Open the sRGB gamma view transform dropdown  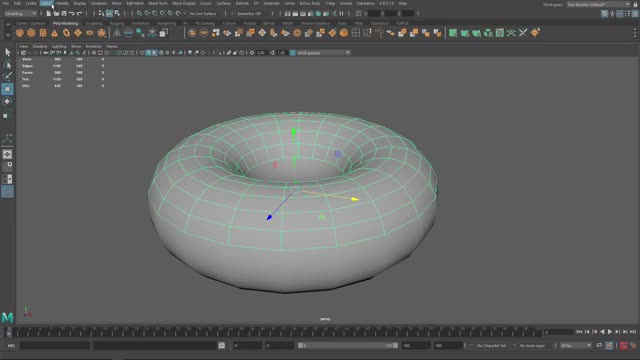pyautogui.click(x=323, y=53)
